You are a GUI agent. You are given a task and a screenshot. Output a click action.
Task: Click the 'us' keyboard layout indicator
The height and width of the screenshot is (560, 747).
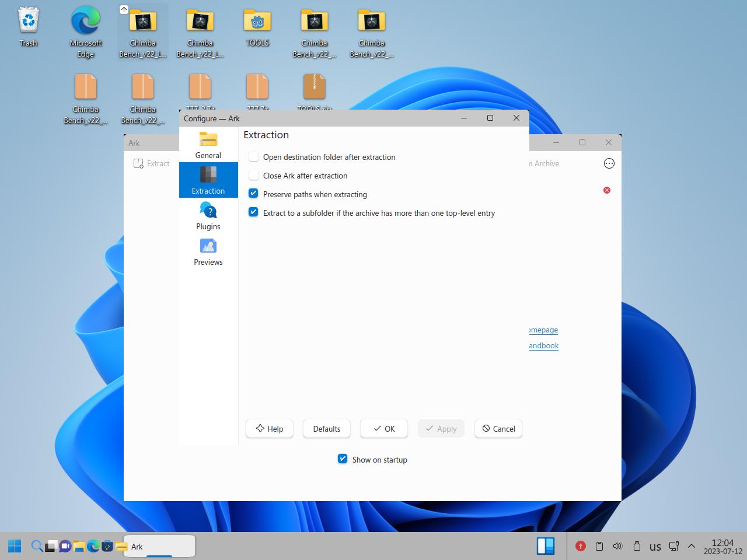655,547
